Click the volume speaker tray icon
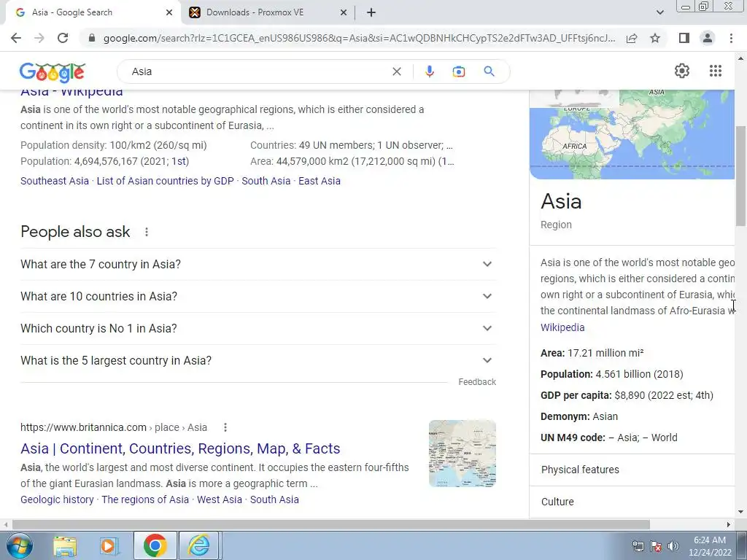The height and width of the screenshot is (560, 747). click(x=673, y=546)
